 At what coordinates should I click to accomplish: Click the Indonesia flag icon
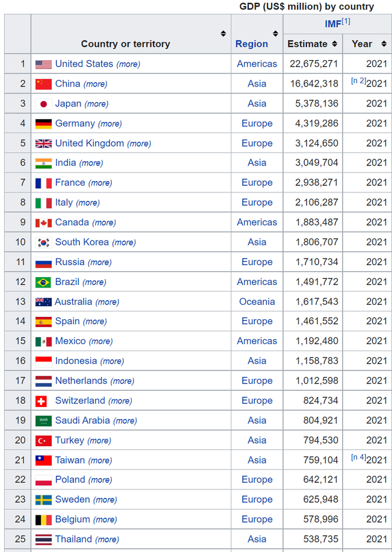tap(44, 361)
